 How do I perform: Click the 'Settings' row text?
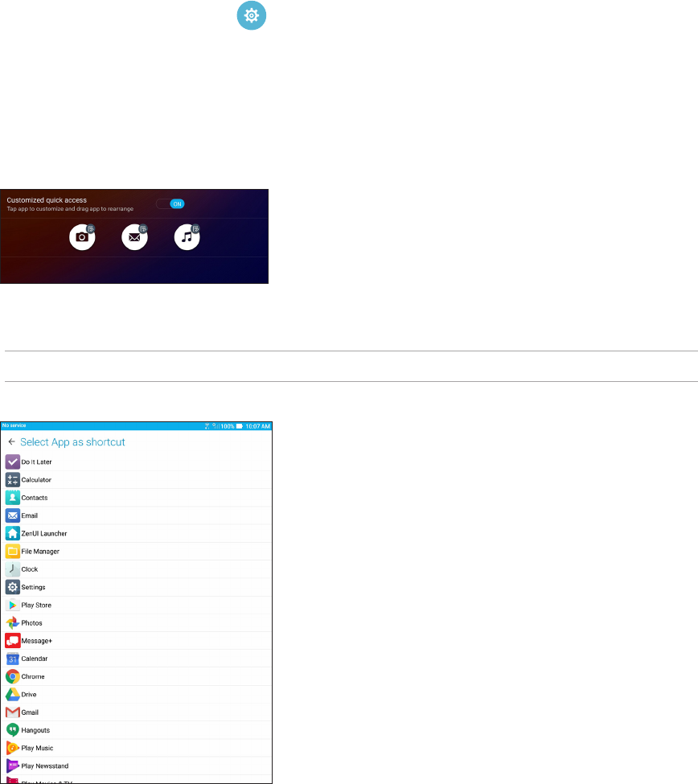33,588
